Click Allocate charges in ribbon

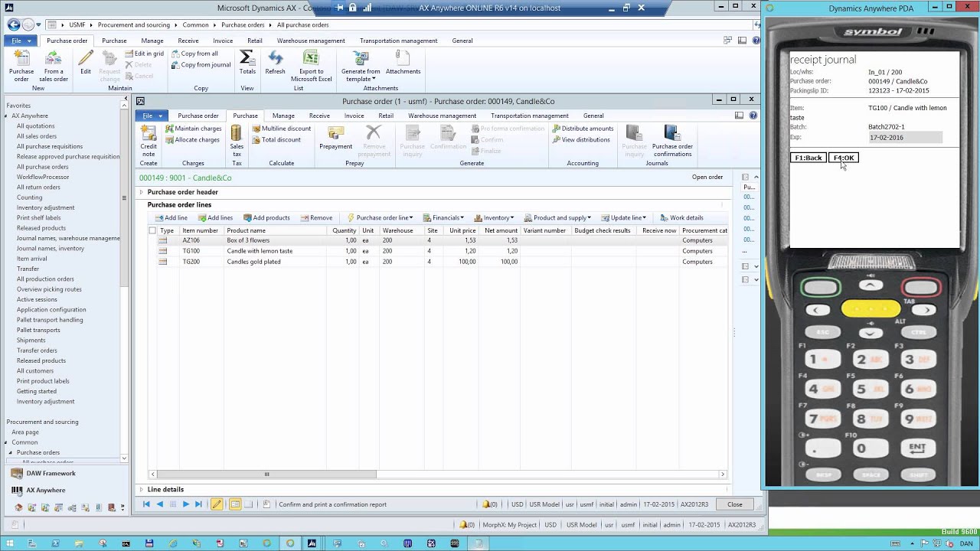192,139
